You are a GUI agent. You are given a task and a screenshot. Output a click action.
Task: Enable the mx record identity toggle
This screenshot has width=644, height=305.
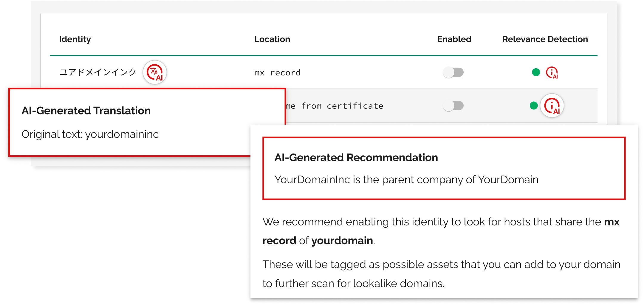coord(453,72)
